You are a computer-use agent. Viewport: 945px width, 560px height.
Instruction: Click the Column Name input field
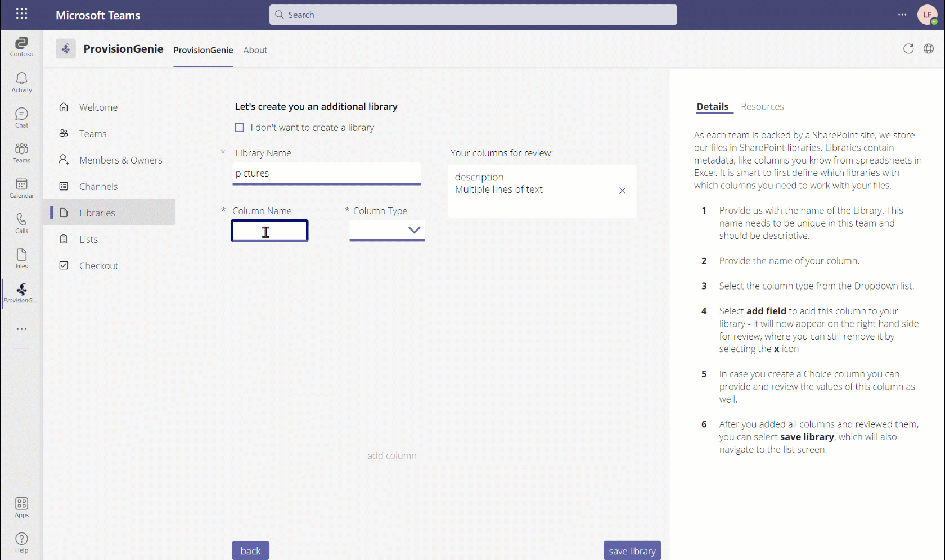[269, 231]
